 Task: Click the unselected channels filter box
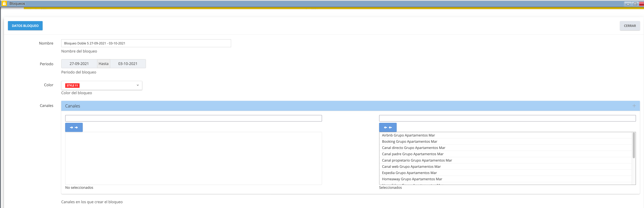click(x=193, y=118)
